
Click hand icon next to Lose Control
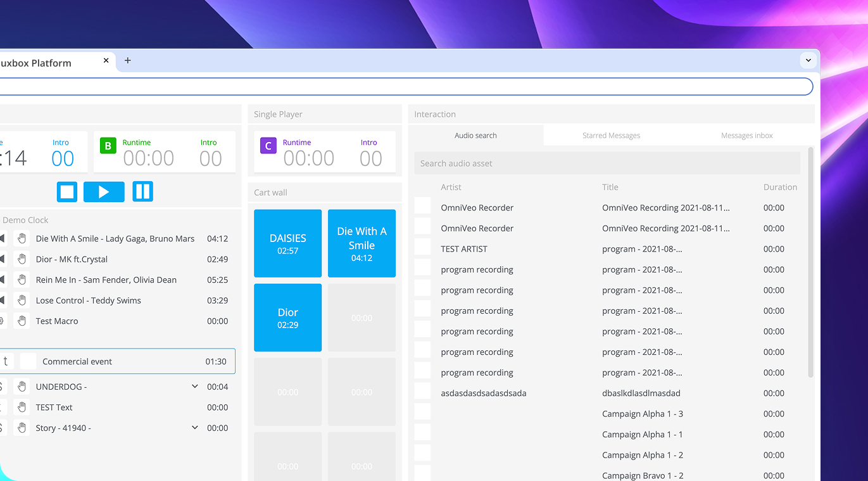(22, 300)
